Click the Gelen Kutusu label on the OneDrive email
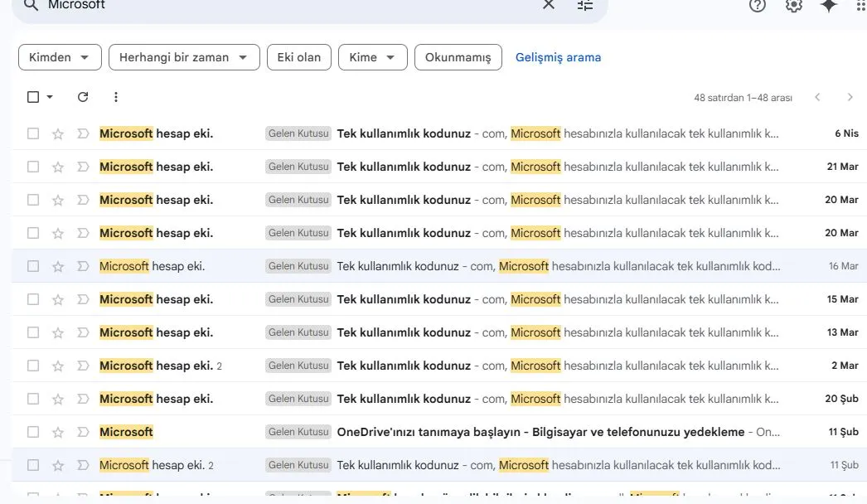Image resolution: width=867 pixels, height=504 pixels. click(x=298, y=432)
